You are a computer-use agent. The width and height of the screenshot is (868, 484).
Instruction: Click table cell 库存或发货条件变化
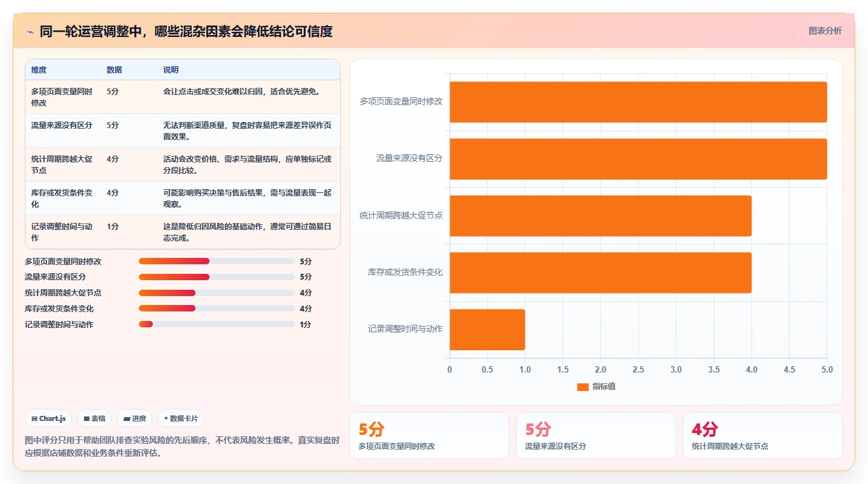coord(62,198)
